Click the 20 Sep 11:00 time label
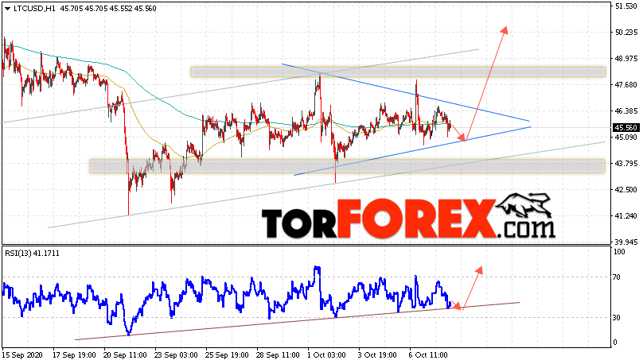 (x=125, y=355)
